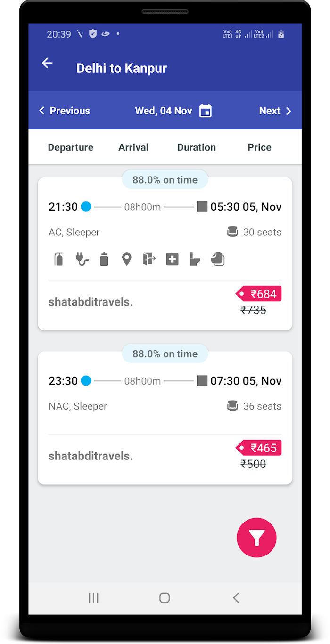
Task: Select the ₹684 AC Sleeper fare
Action: [x=259, y=294]
